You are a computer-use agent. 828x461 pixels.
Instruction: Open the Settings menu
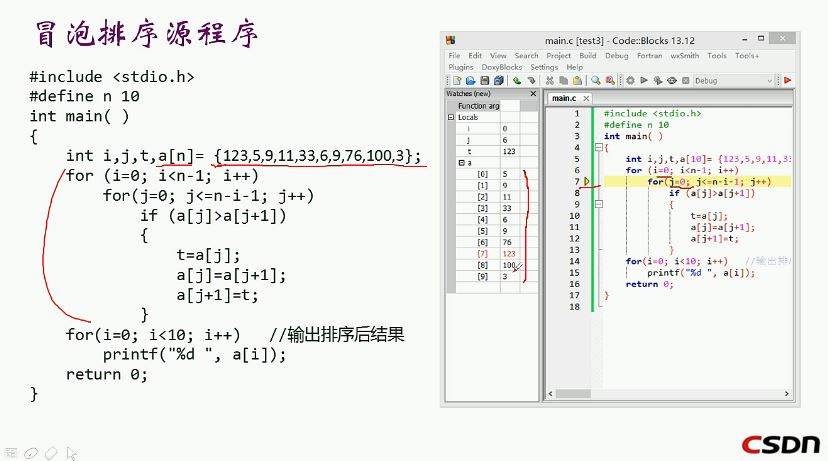[x=544, y=67]
